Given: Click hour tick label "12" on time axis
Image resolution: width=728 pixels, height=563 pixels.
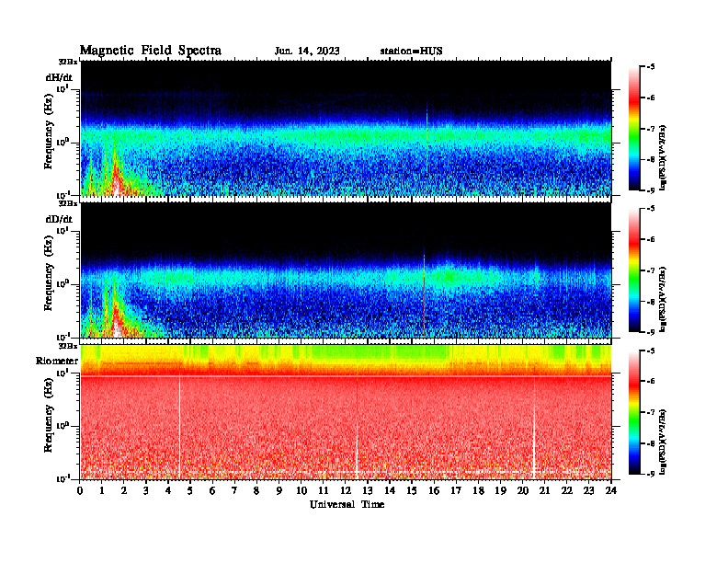Looking at the screenshot, I should 346,490.
